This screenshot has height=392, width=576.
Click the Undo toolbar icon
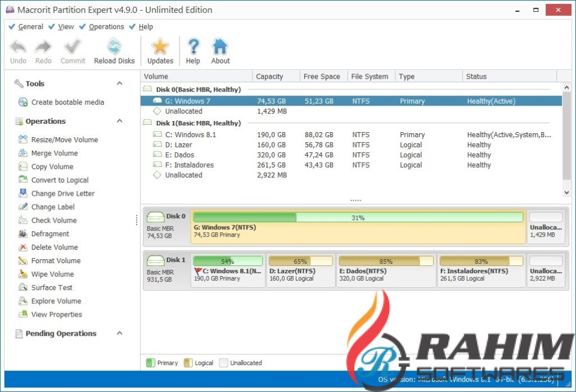click(x=18, y=47)
